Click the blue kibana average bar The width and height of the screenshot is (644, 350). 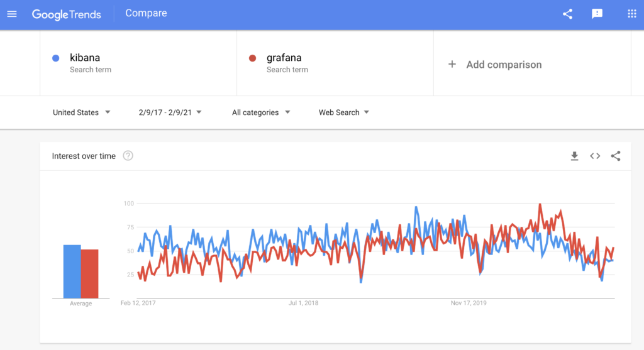tap(72, 271)
